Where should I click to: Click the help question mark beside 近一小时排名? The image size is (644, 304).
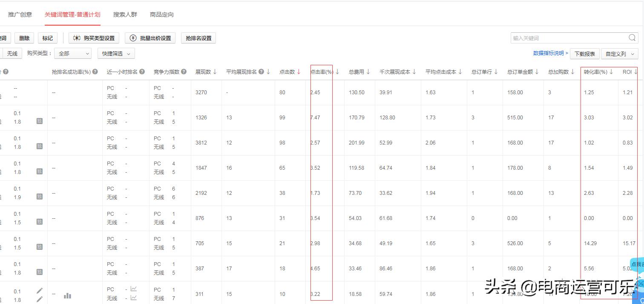(x=142, y=71)
